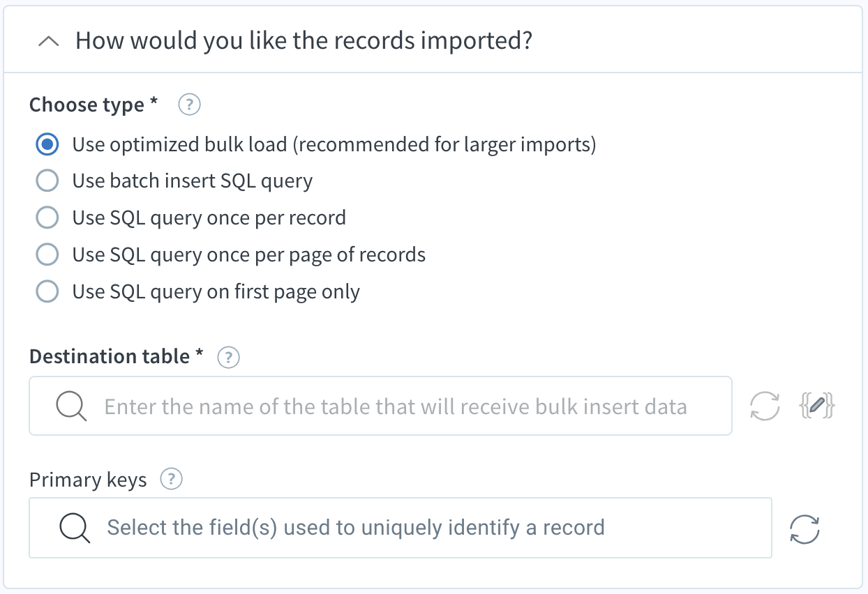Viewport: 868px width, 594px height.
Task: Click search icon in Primary keys field
Action: pos(74,528)
